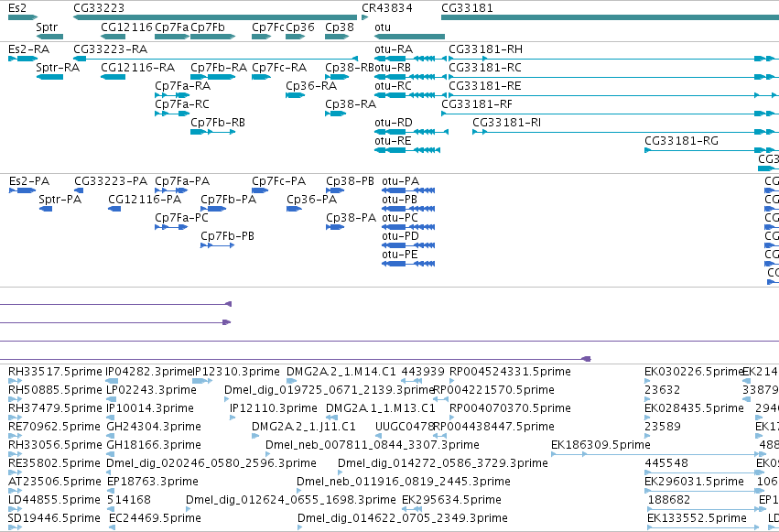Click the Sptr gene label
This screenshot has height=532, width=779.
[x=47, y=27]
